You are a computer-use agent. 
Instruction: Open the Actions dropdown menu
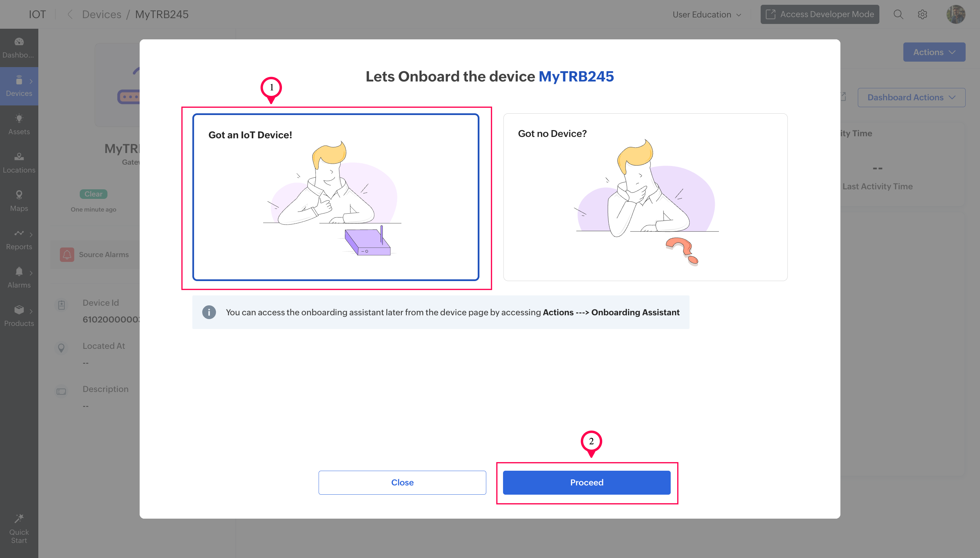(x=934, y=52)
